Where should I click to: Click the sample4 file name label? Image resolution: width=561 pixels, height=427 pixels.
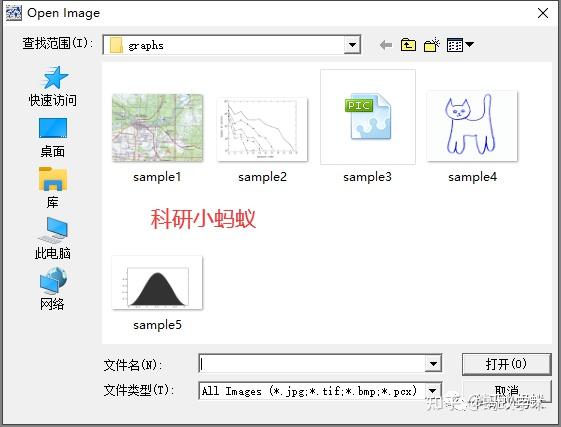tap(473, 177)
